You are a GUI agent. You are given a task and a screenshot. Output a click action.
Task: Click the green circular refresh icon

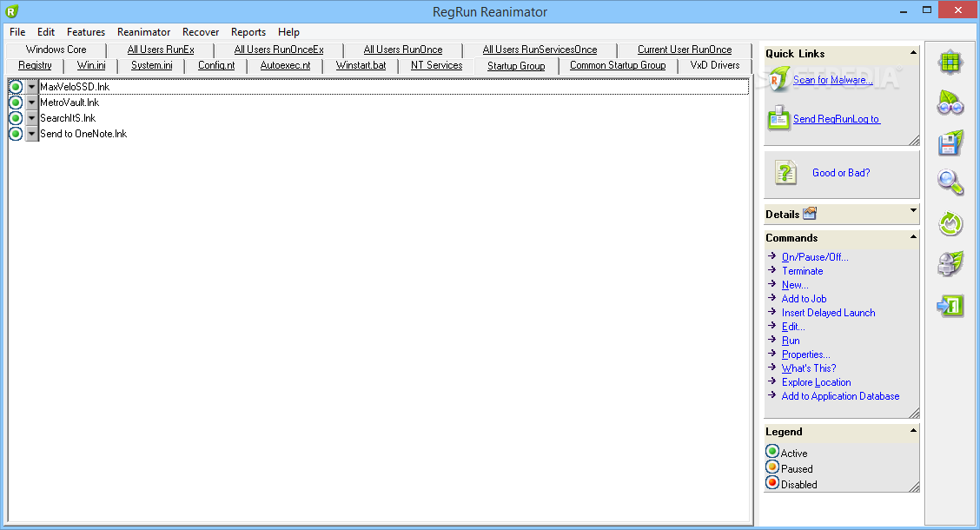pos(950,224)
